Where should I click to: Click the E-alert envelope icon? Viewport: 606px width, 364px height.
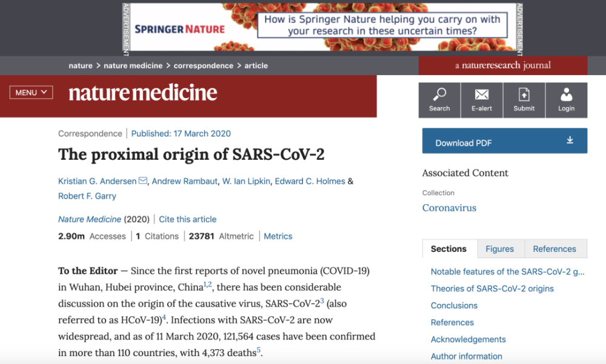(x=482, y=94)
